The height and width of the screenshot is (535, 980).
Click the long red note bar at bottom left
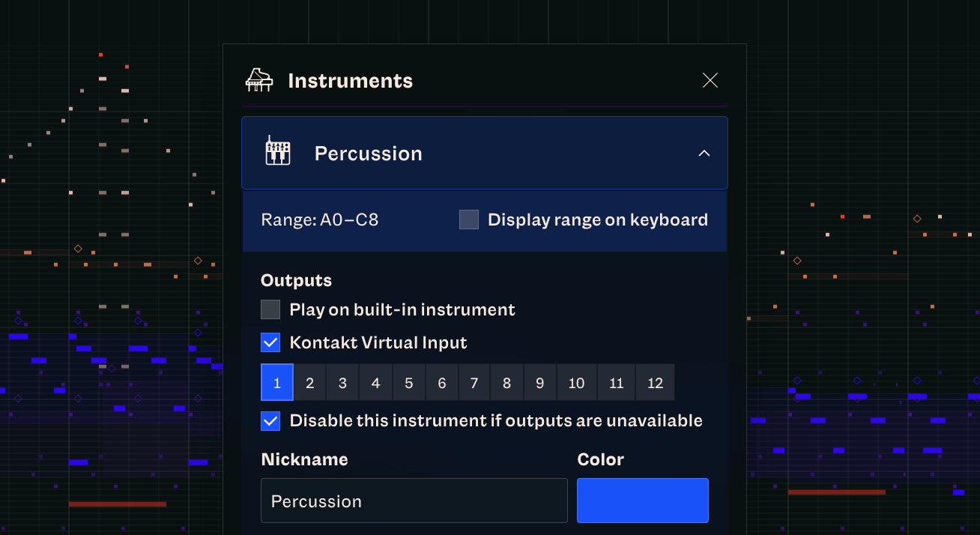pos(117,504)
